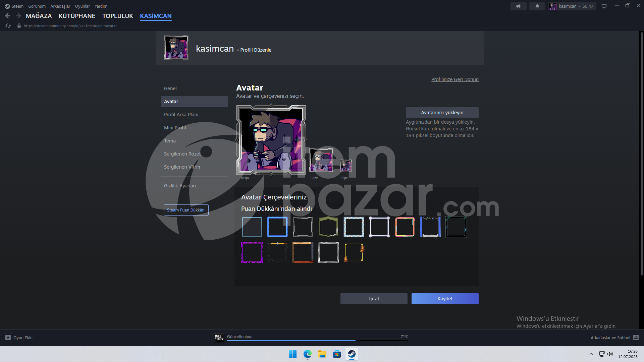This screenshot has height=362, width=644.
Task: Click the Kaydet button
Action: click(445, 299)
